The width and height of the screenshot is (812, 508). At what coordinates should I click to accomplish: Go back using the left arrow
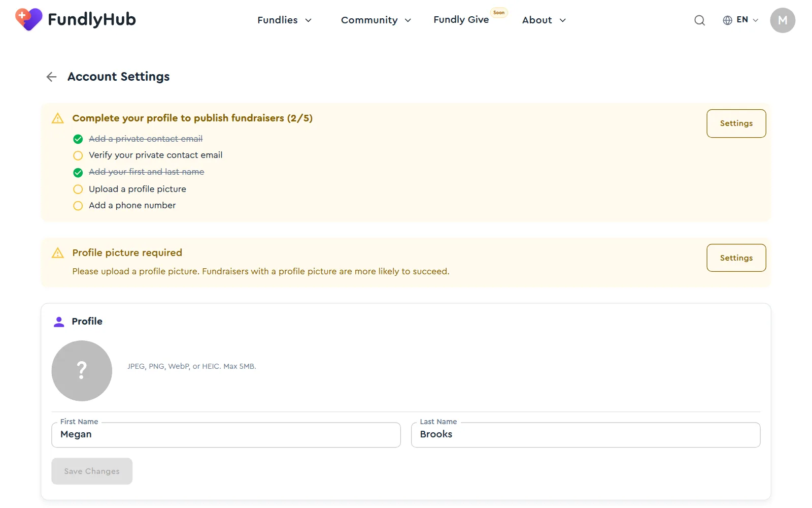(51, 77)
